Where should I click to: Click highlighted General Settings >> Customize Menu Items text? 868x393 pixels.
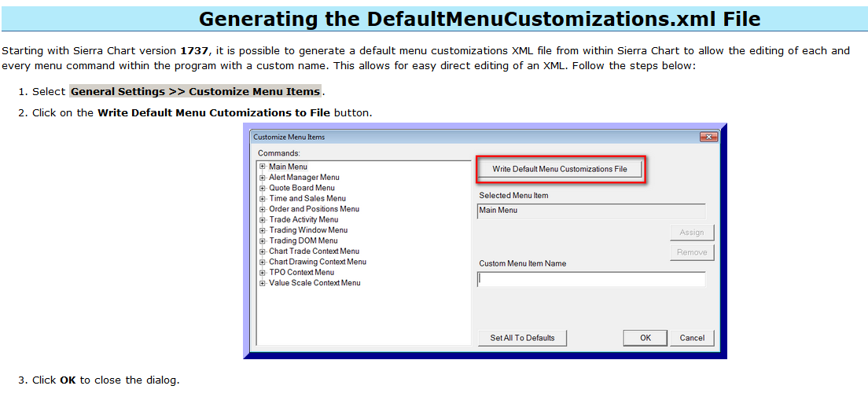pyautogui.click(x=196, y=91)
